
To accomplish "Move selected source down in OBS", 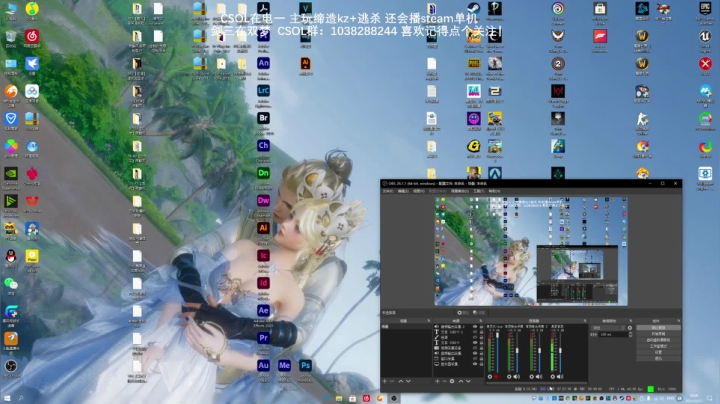I will [468, 381].
